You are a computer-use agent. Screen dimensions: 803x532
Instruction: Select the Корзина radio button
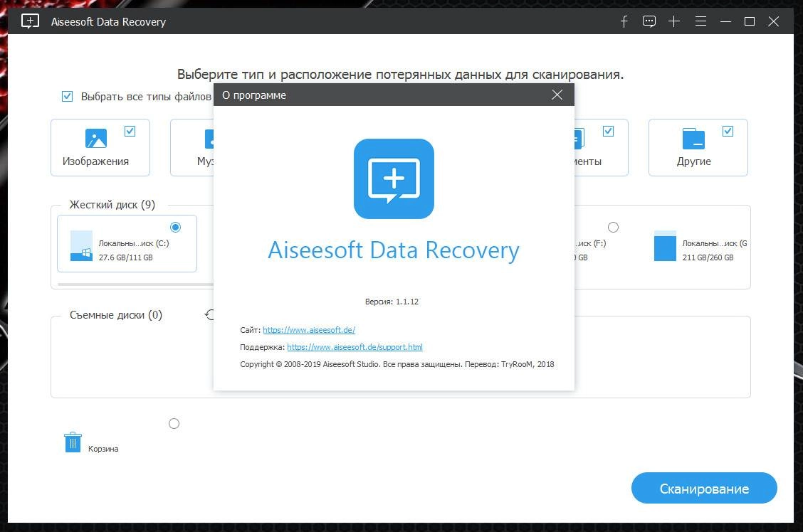pyautogui.click(x=174, y=424)
